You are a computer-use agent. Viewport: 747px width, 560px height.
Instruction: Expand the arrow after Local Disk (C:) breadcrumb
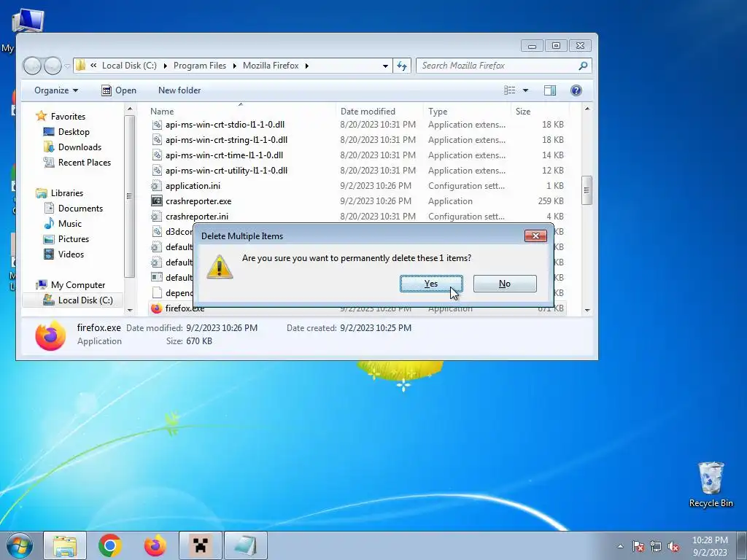(166, 66)
